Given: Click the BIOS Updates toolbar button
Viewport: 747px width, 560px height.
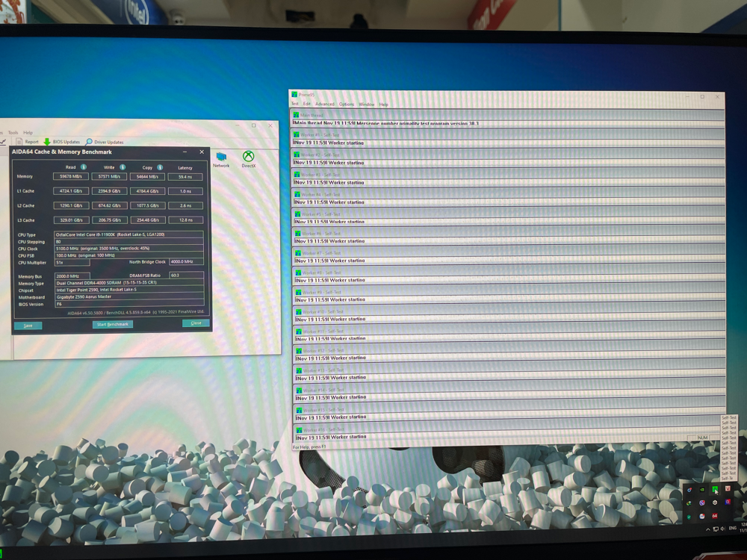Looking at the screenshot, I should [x=62, y=141].
